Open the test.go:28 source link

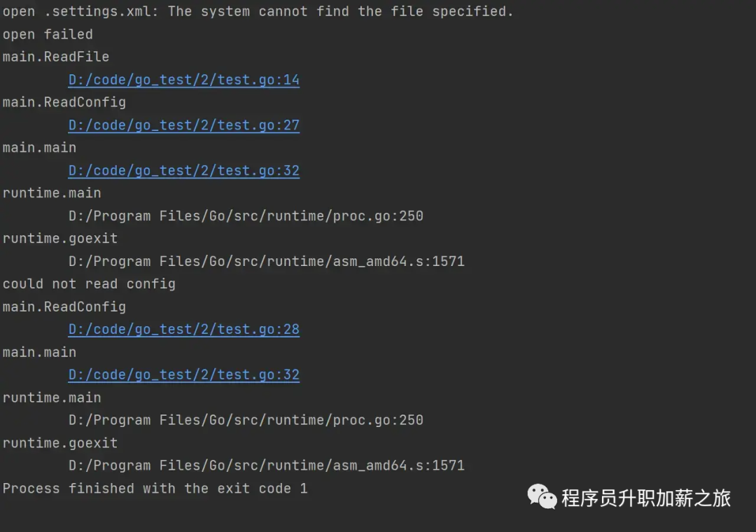click(x=183, y=330)
